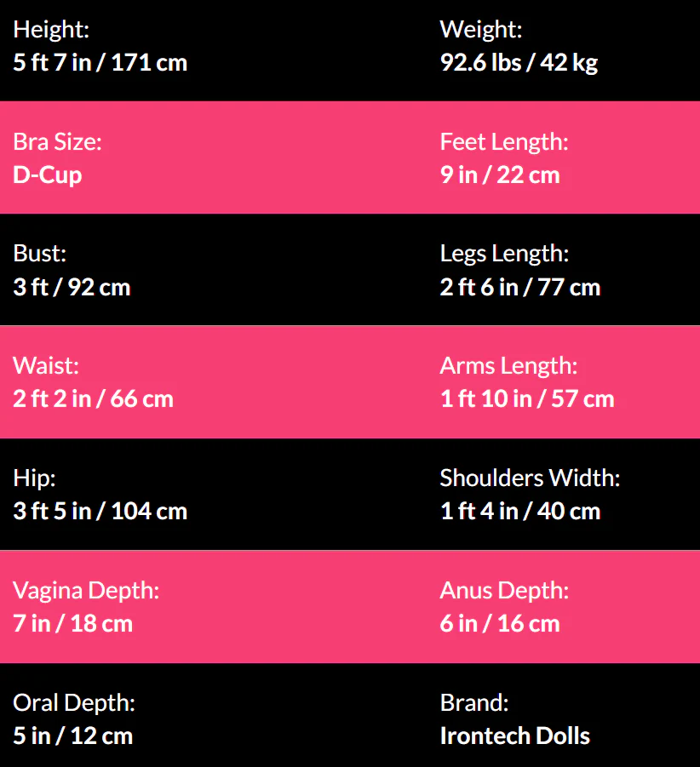The image size is (700, 767).
Task: Click the Waist label
Action: [46, 366]
